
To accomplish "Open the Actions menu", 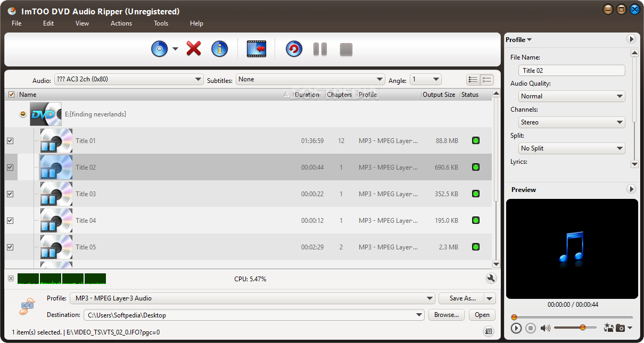I will click(121, 23).
